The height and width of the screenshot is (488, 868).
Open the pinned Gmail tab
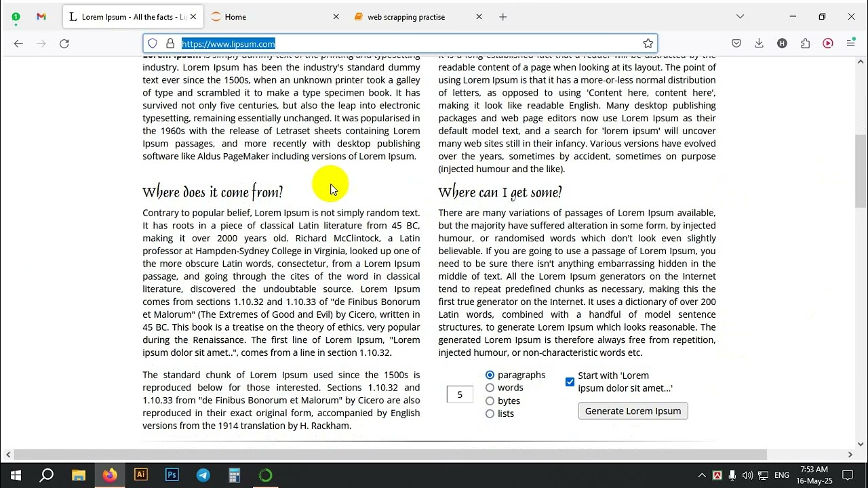pos(41,17)
